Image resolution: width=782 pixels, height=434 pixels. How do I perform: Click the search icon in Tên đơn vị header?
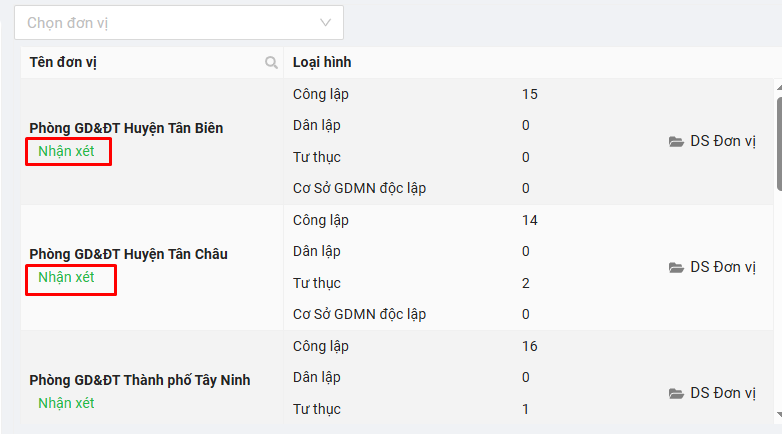coord(271,63)
